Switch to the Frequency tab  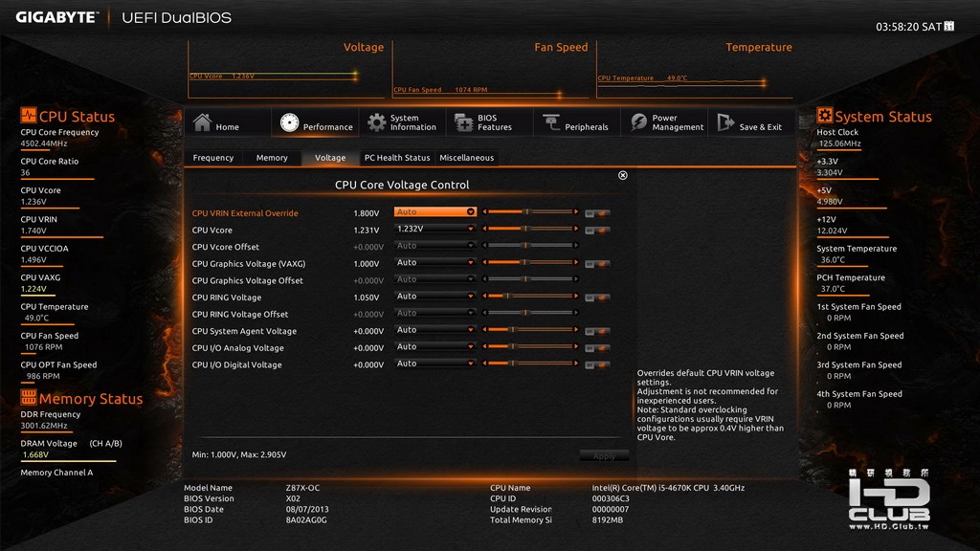click(213, 158)
